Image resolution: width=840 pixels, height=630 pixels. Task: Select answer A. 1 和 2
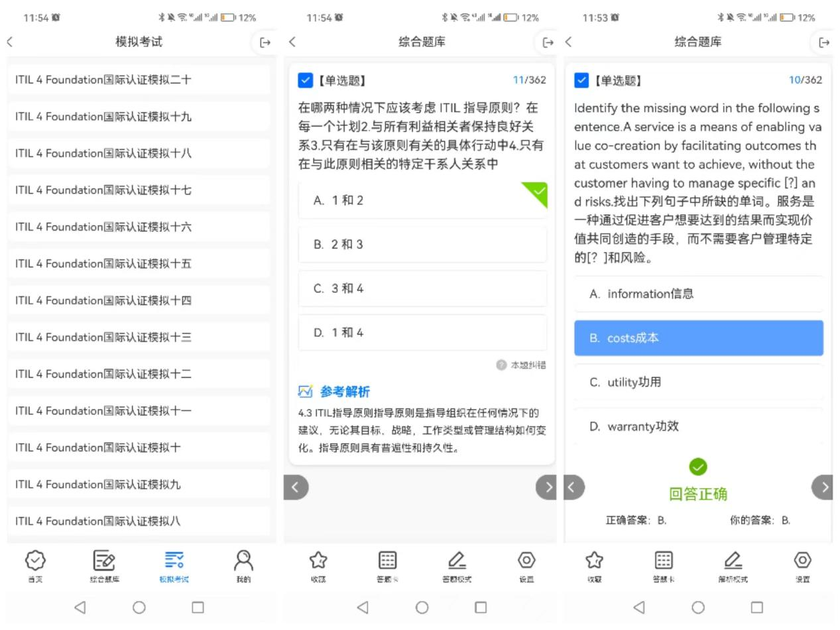(422, 200)
